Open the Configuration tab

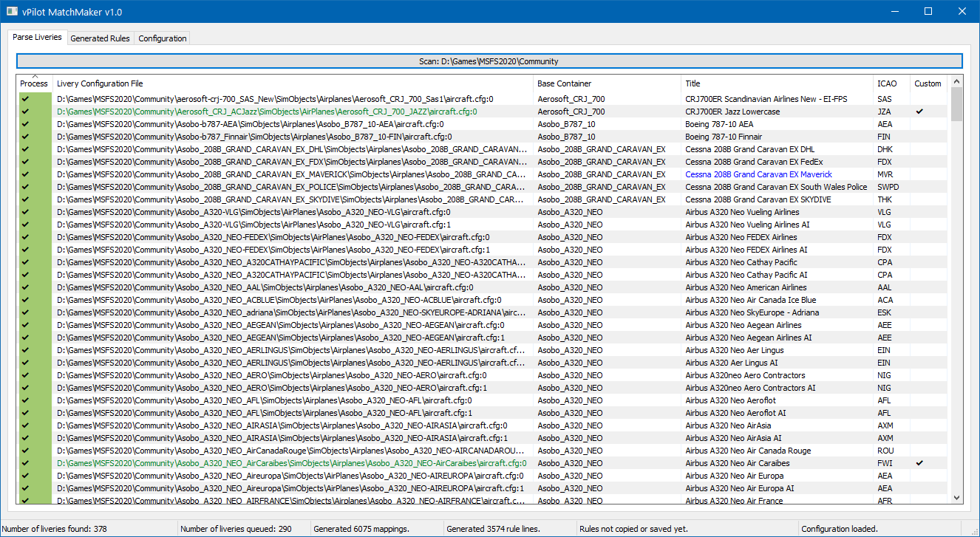click(163, 38)
